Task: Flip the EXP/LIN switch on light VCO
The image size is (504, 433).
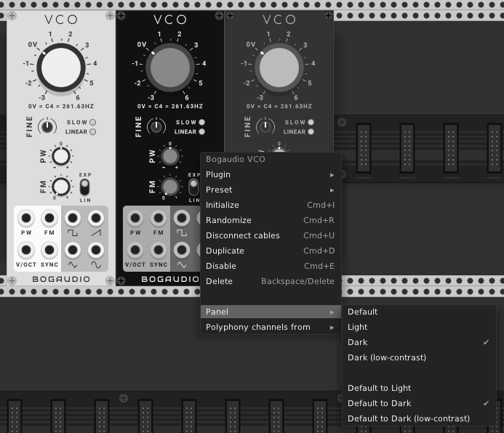Action: coord(85,187)
